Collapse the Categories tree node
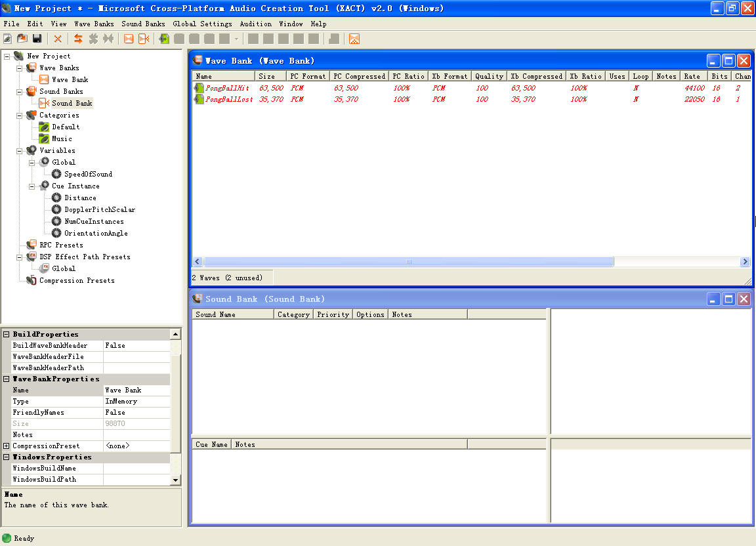Screen dimensions: 756x546 (19, 115)
